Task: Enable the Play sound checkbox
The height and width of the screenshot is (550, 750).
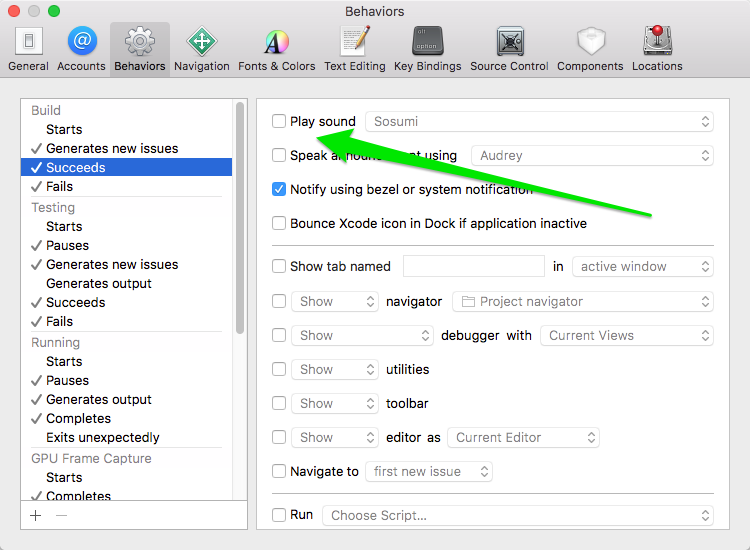Action: pyautogui.click(x=279, y=121)
